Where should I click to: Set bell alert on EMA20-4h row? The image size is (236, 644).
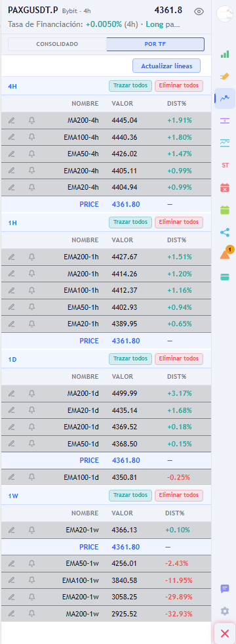[31, 187]
